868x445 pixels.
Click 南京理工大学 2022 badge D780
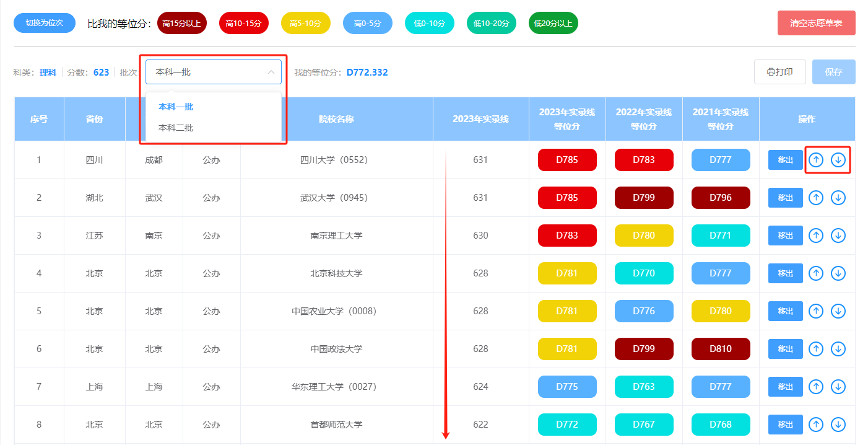[x=644, y=236]
